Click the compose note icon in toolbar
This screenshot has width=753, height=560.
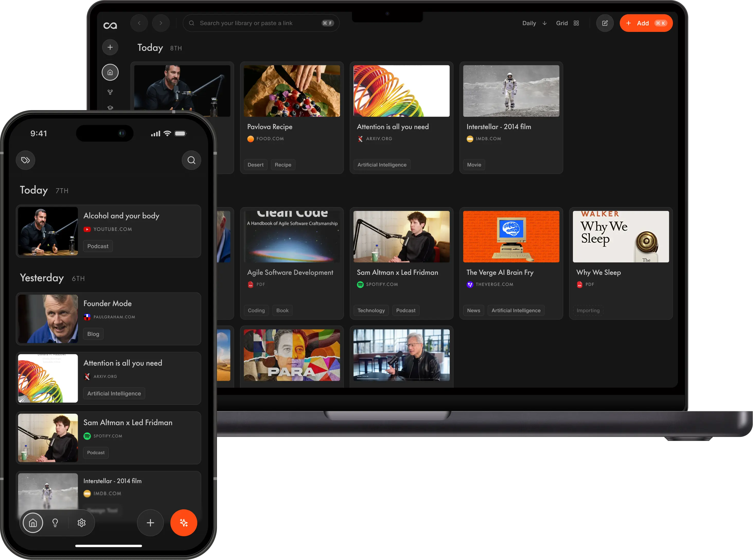605,23
